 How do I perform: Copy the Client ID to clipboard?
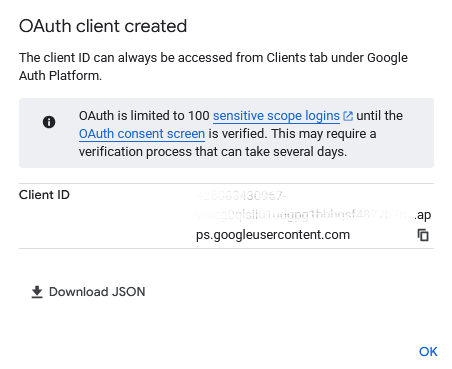423,235
